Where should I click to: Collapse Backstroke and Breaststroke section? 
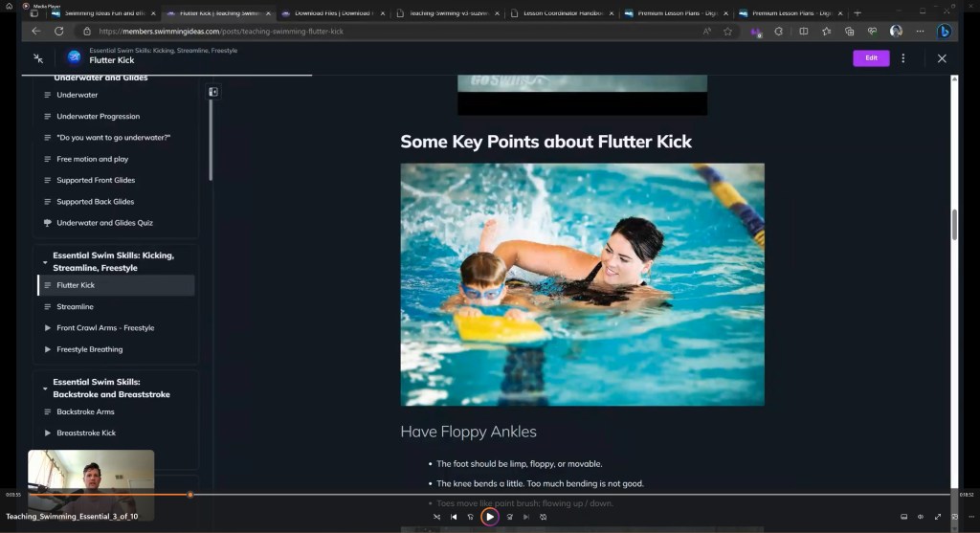click(x=45, y=389)
